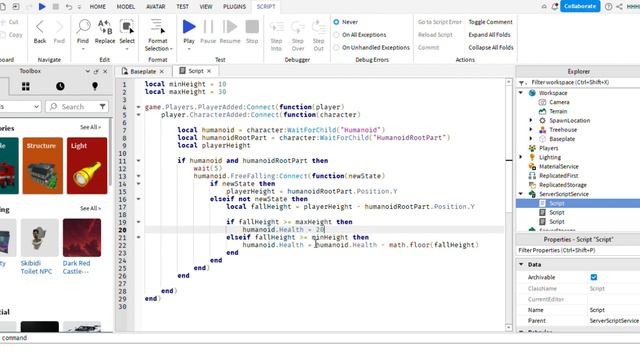This screenshot has height=360, width=640.
Task: Expand the Treehouse tree node
Action: click(531, 130)
